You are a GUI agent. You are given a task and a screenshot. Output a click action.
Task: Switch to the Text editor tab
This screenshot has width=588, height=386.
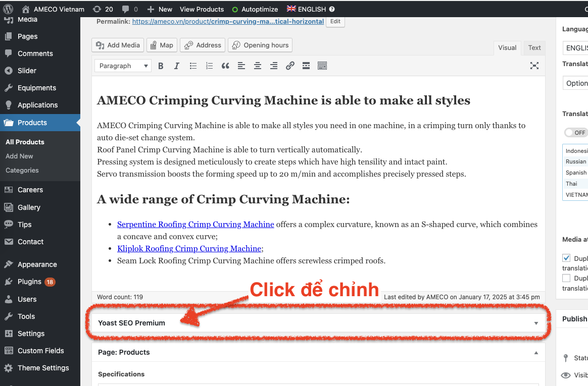[x=534, y=48]
